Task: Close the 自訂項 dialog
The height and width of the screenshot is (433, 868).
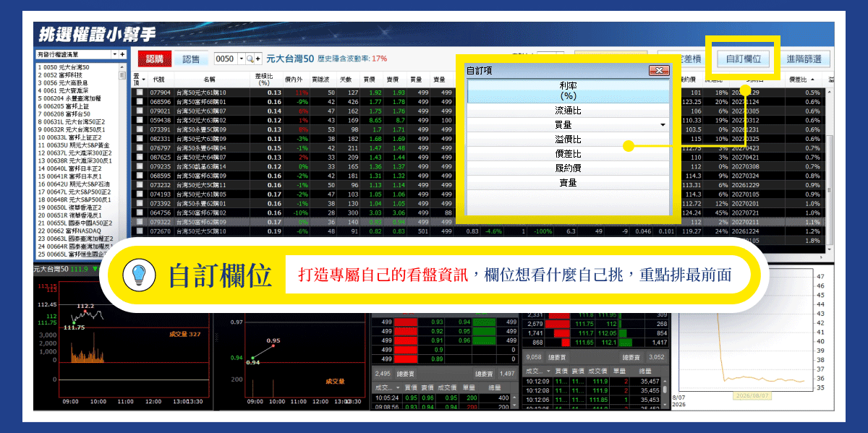Action: [658, 71]
